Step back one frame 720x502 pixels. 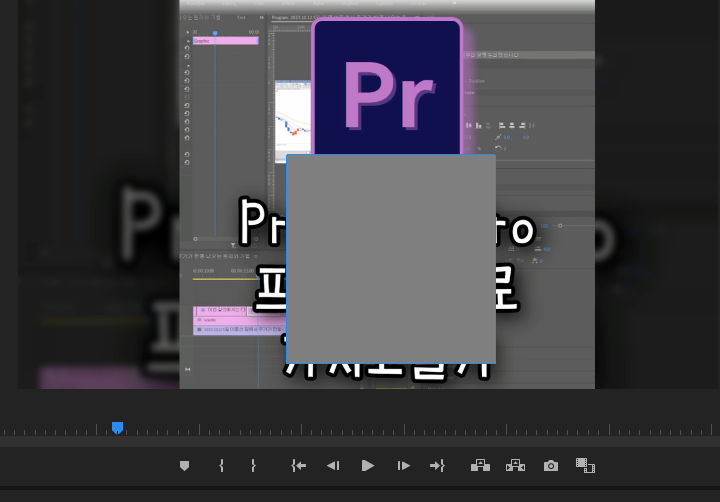[x=333, y=466]
